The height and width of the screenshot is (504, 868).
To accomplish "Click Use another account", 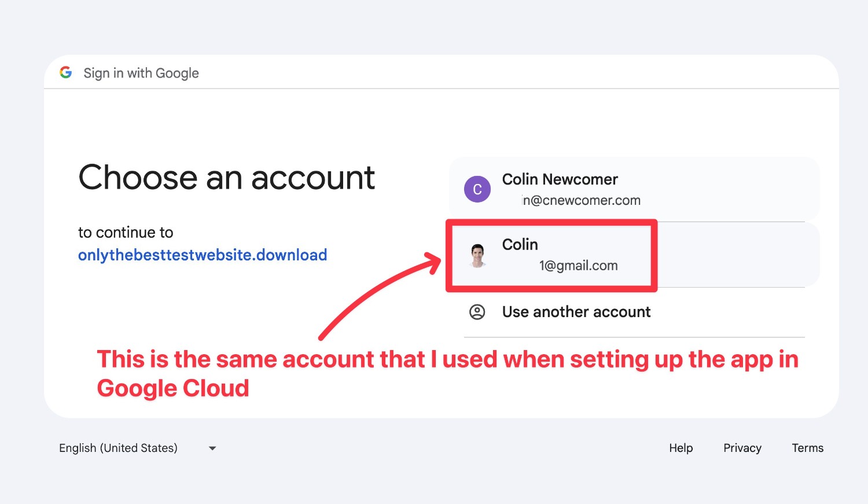I will pyautogui.click(x=634, y=312).
